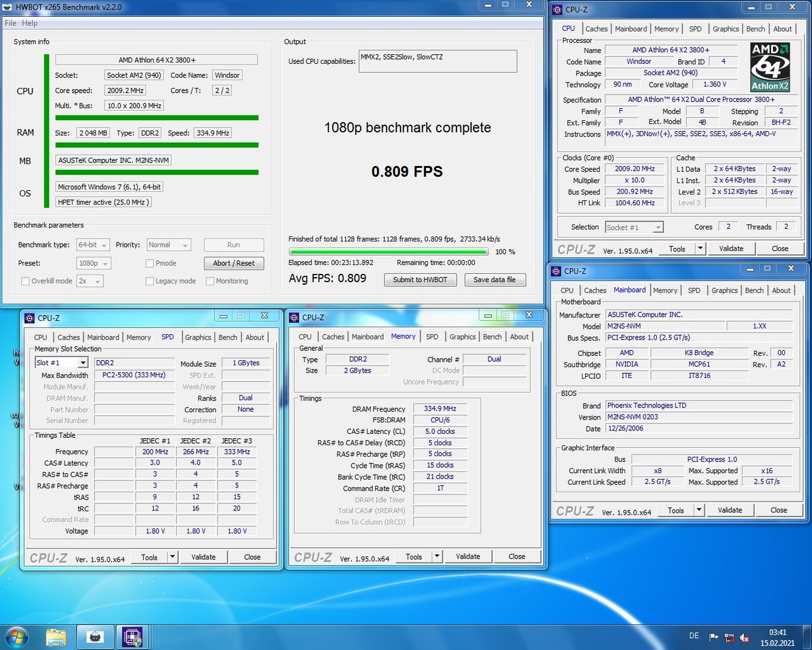The width and height of the screenshot is (812, 650).
Task: Click the DE language indicator
Action: pyautogui.click(x=694, y=636)
